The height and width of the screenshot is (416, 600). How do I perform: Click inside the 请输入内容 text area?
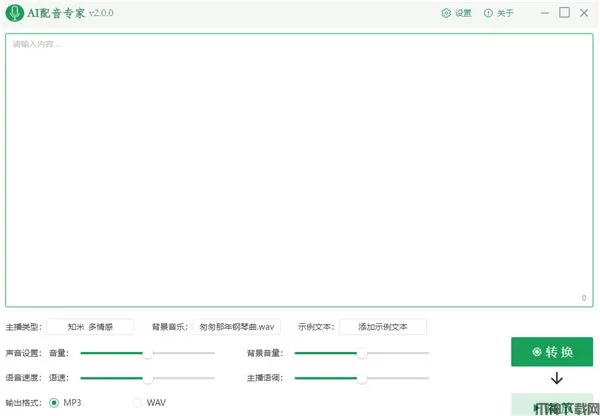[300, 170]
